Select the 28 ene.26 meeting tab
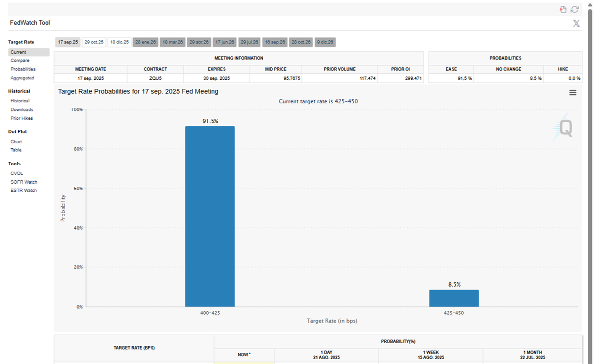This screenshot has width=600, height=364. pyautogui.click(x=145, y=42)
